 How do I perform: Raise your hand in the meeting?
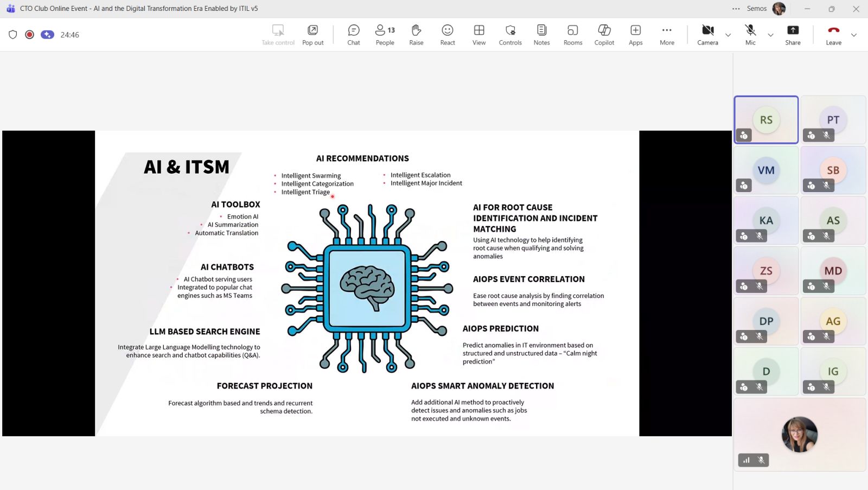[x=416, y=35]
